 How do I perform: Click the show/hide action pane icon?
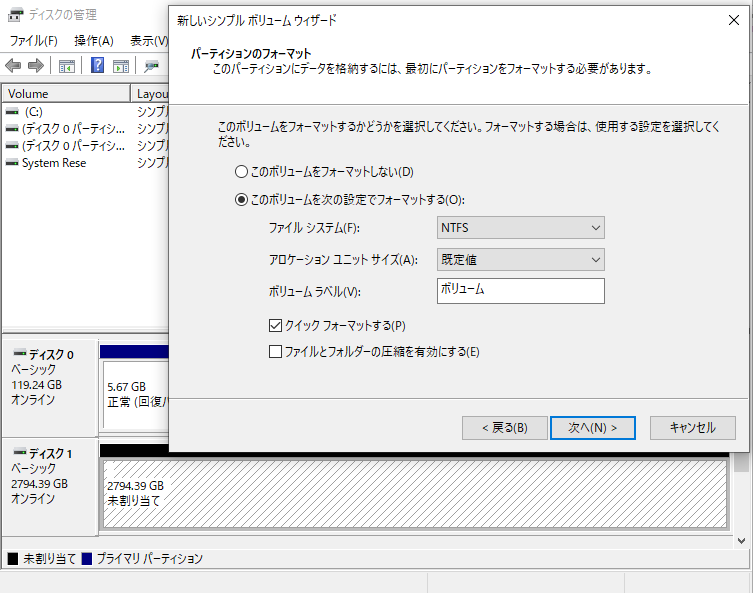(x=121, y=65)
